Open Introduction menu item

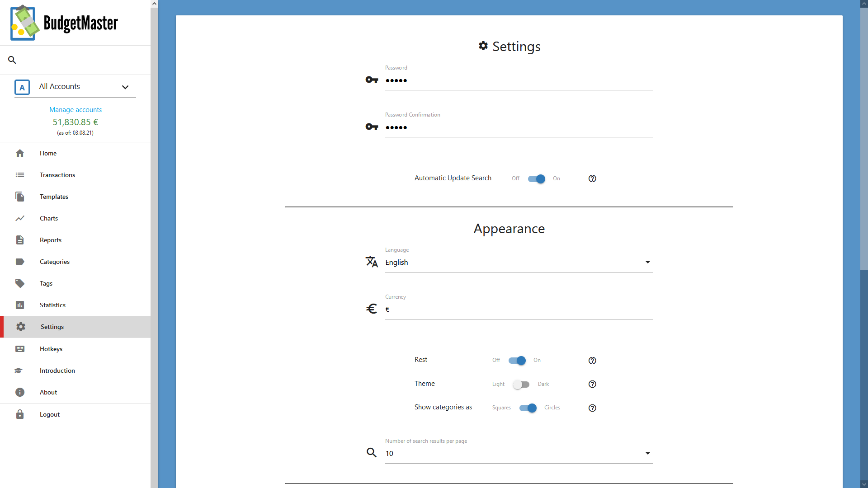point(75,371)
